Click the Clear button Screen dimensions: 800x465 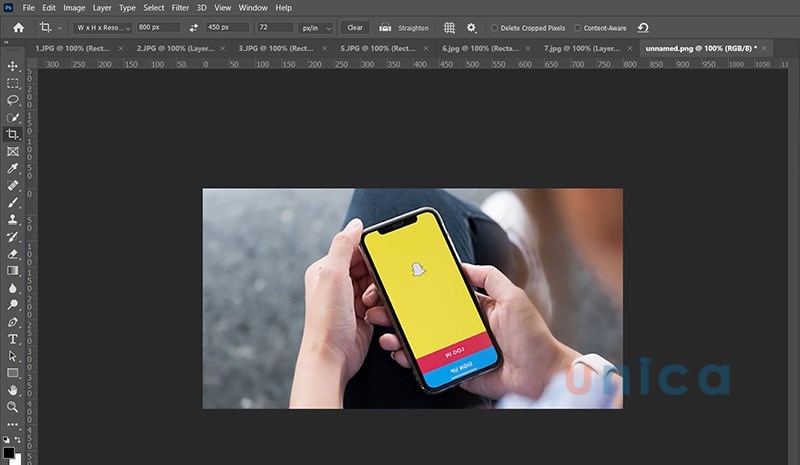tap(355, 28)
